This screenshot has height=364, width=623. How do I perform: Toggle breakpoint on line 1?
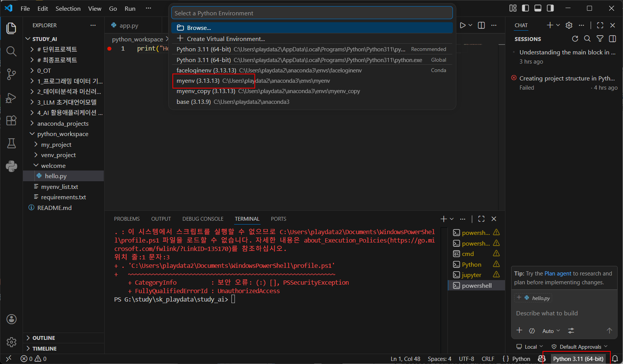(110, 49)
